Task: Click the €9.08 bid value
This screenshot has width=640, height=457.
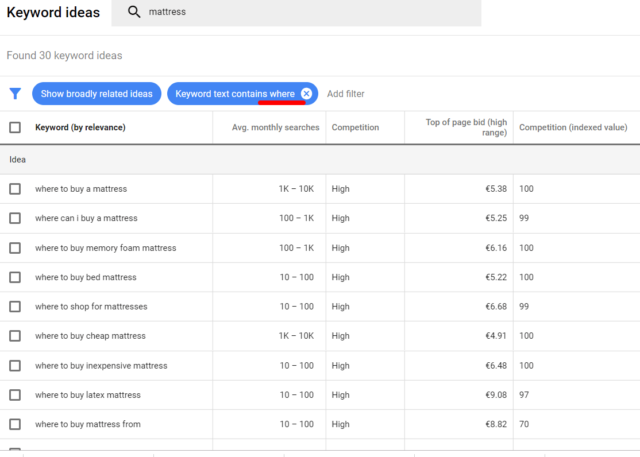Action: click(496, 395)
